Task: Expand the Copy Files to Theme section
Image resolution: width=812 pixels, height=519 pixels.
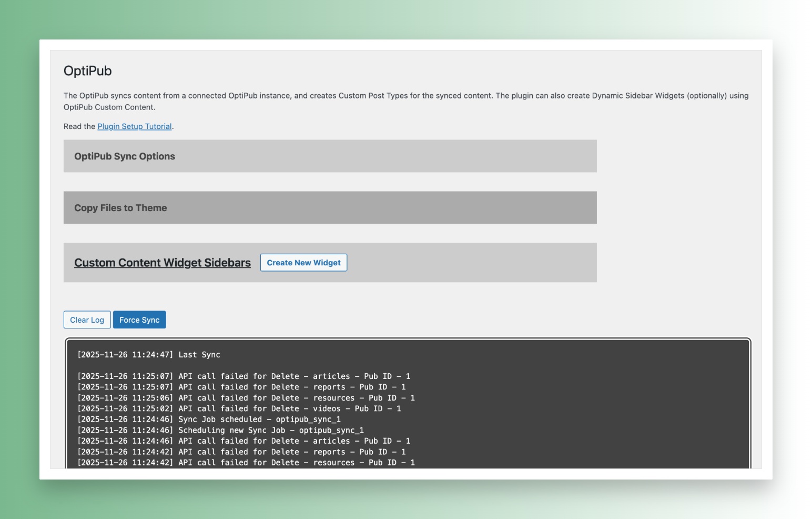Action: point(330,208)
